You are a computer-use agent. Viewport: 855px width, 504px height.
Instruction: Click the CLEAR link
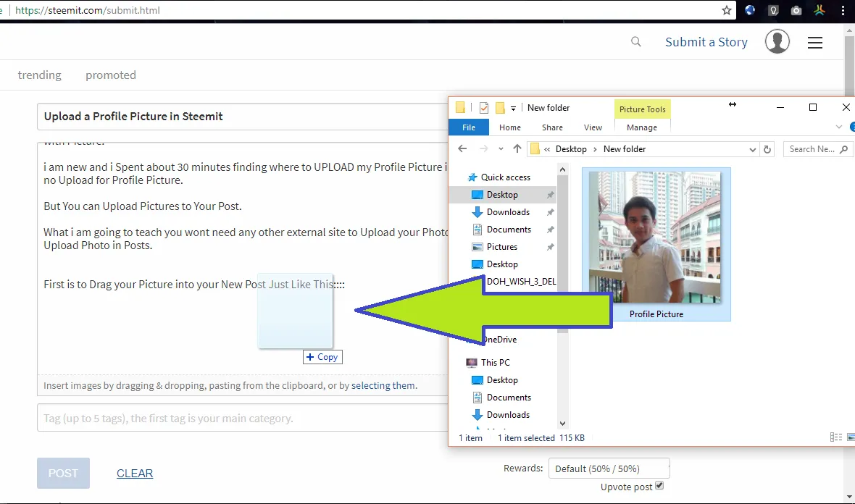135,473
